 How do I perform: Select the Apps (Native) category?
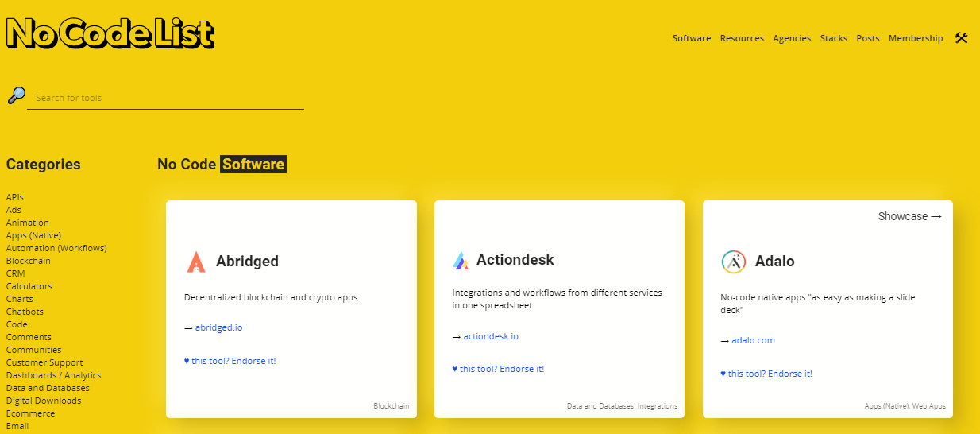coord(33,235)
